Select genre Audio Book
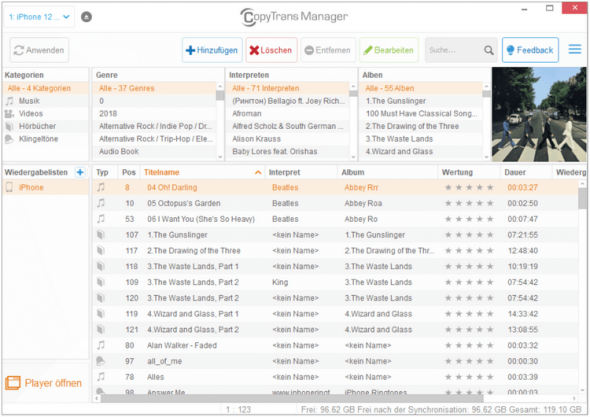 pos(155,151)
